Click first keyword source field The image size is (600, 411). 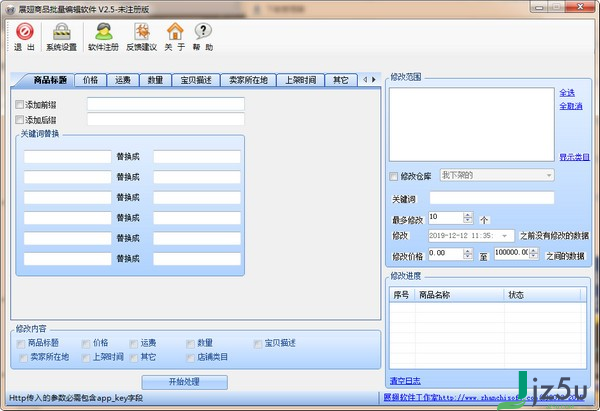point(67,157)
